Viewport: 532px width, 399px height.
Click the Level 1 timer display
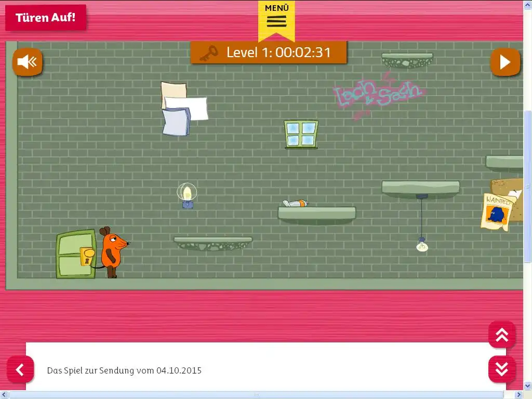(x=269, y=52)
